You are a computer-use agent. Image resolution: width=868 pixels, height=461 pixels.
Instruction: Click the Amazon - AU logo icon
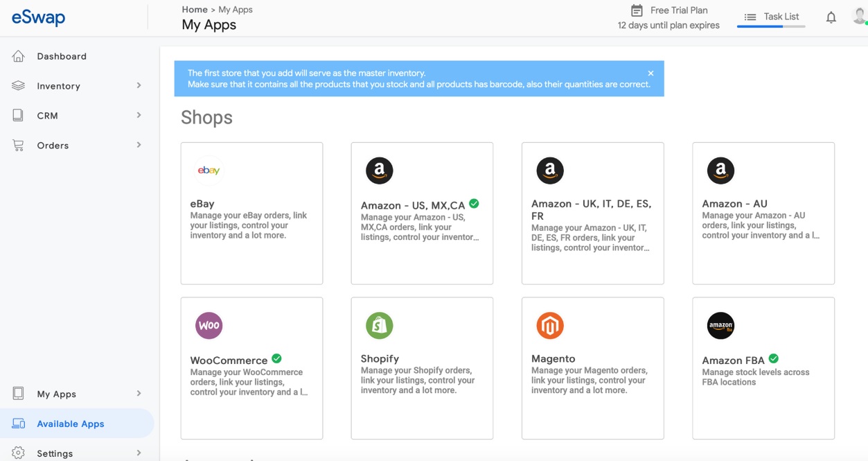[720, 171]
